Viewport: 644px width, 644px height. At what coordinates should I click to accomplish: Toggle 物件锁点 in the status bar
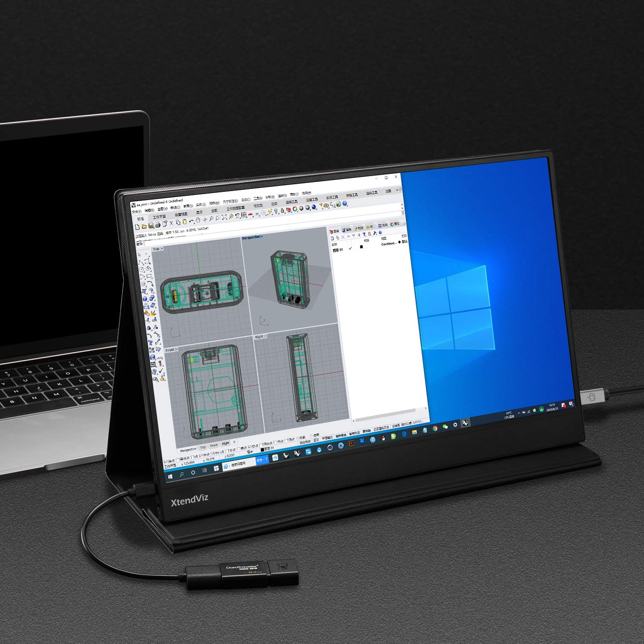click(340, 435)
